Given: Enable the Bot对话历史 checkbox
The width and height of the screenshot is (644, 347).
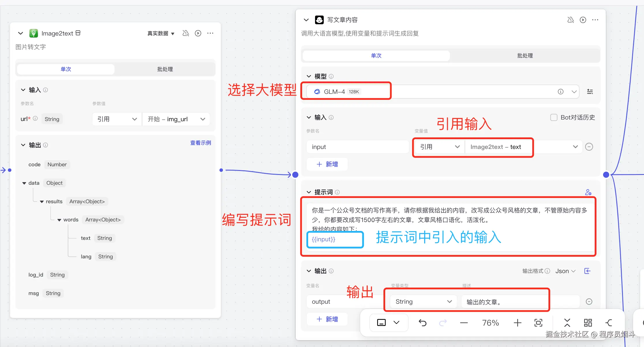Looking at the screenshot, I should pyautogui.click(x=553, y=117).
